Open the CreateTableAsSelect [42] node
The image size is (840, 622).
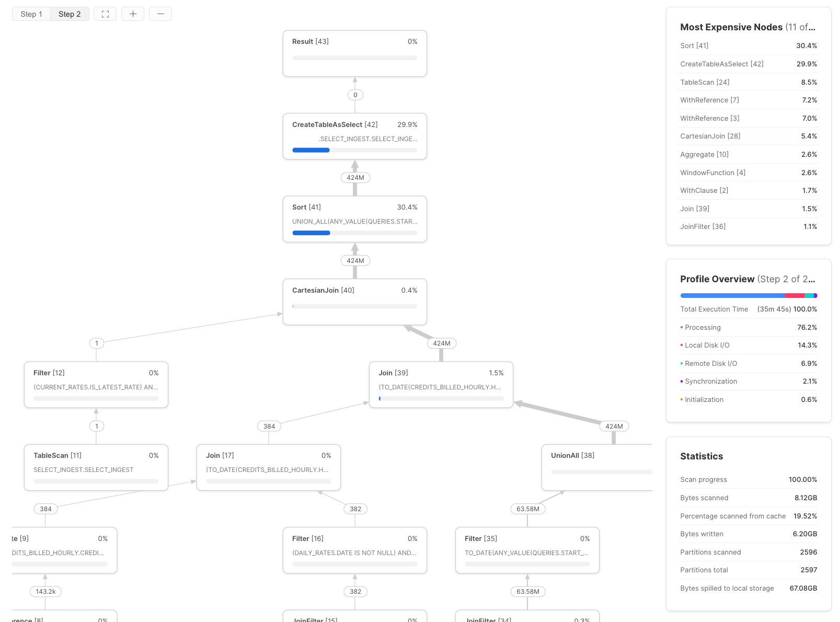point(354,136)
